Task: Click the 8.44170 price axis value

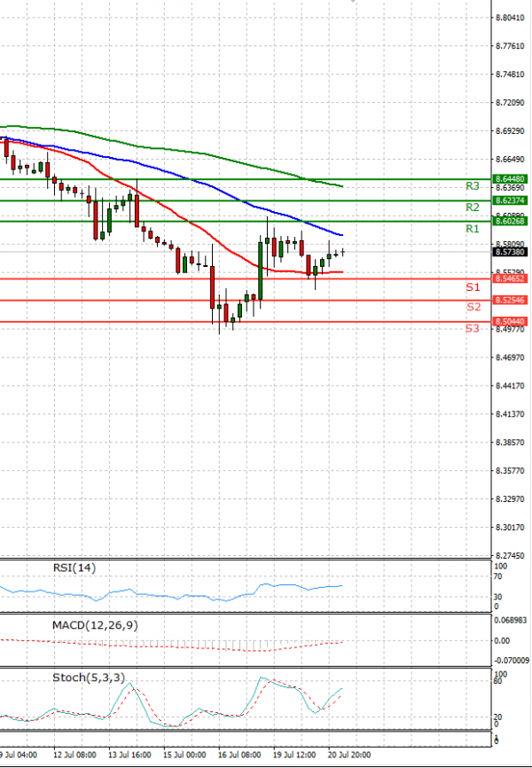Action: tap(510, 386)
